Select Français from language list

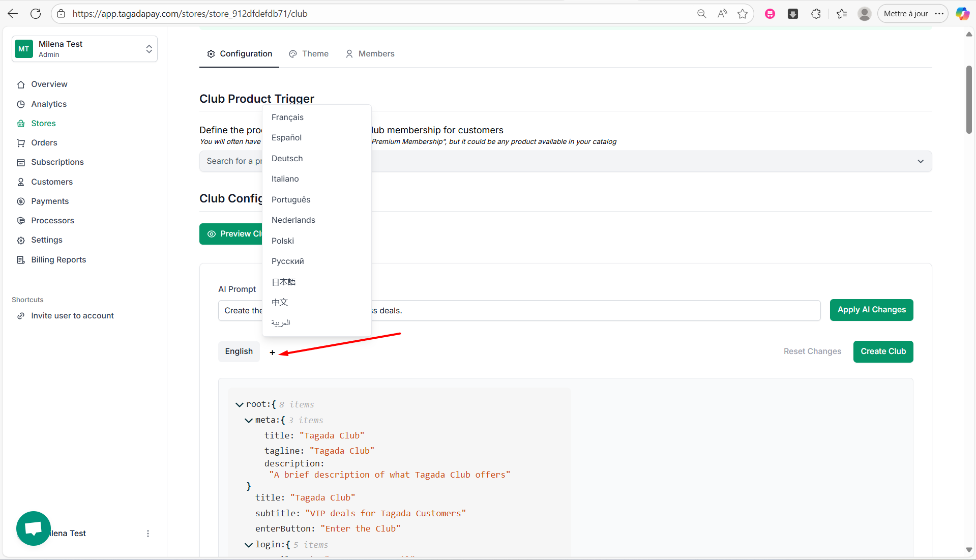[x=316, y=117]
